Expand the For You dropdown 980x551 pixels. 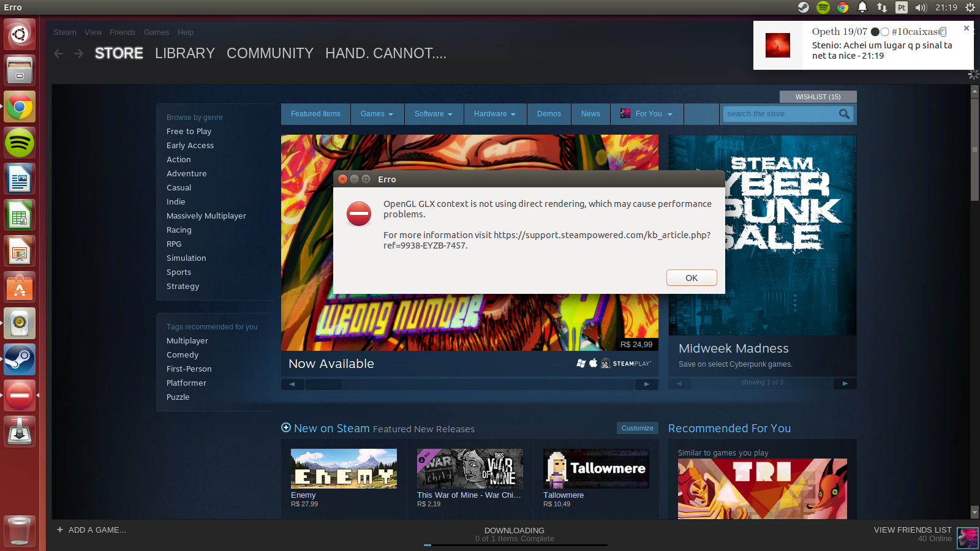pyautogui.click(x=647, y=114)
